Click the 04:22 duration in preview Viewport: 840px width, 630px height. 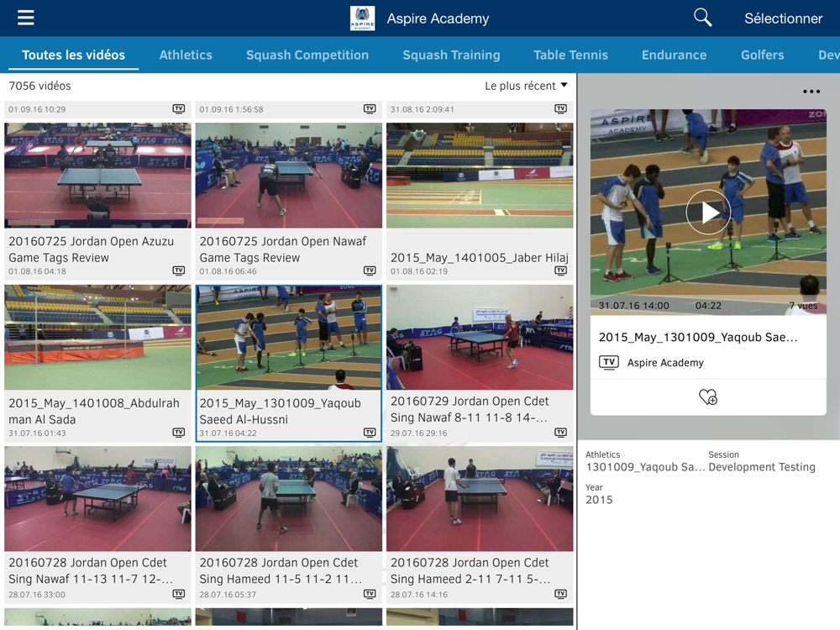tap(708, 306)
